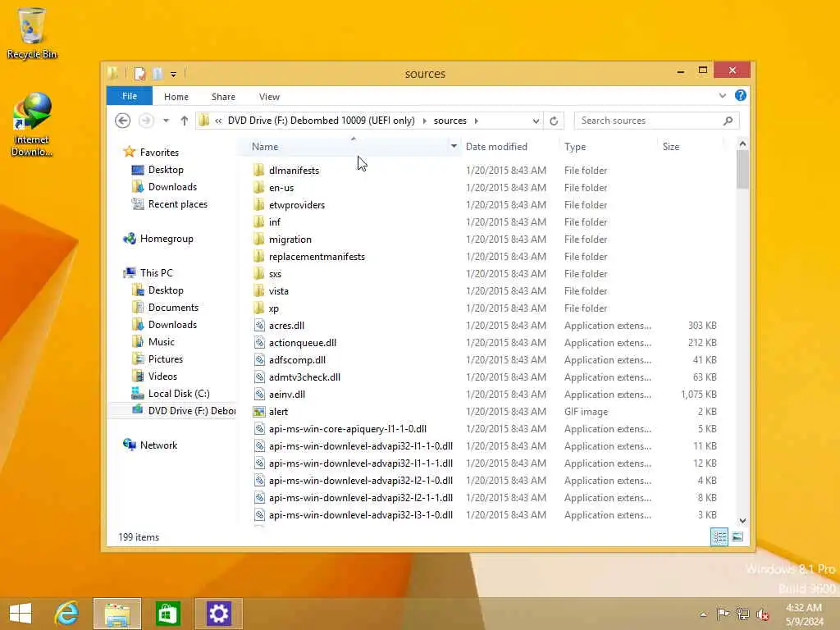
Task: Select Desktop under Favorites
Action: tap(166, 169)
